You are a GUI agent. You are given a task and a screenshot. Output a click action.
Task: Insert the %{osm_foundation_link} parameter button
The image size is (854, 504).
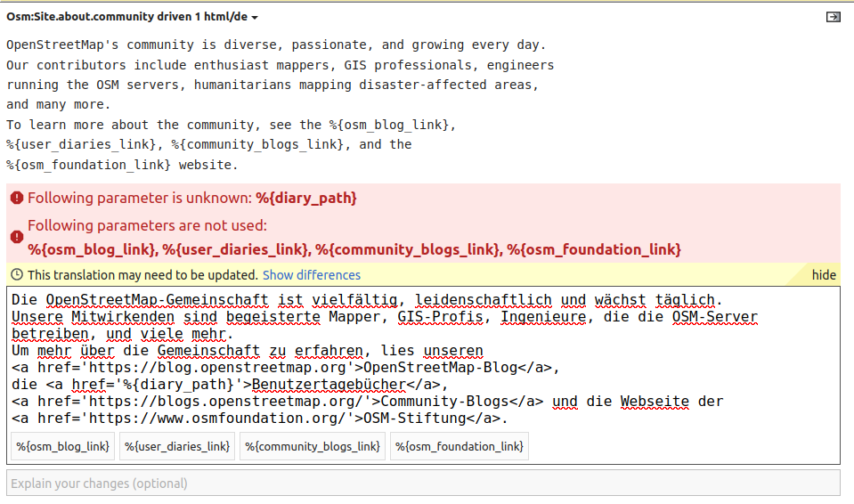pos(460,446)
